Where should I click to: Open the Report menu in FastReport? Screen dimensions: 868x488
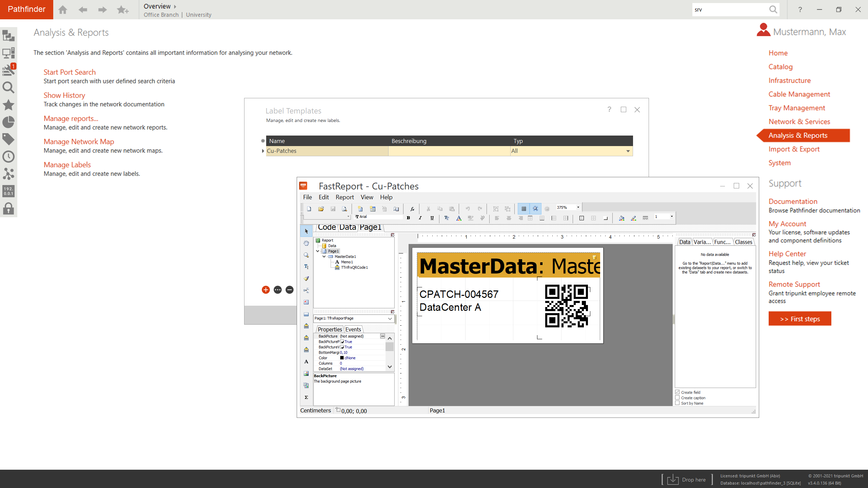point(344,197)
